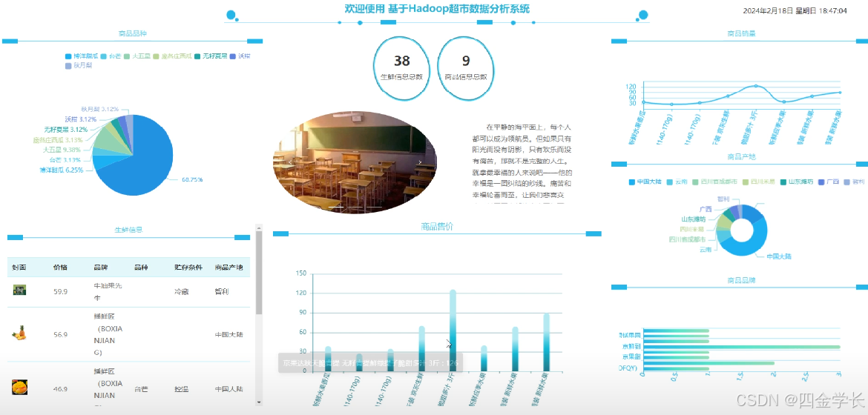868x415 pixels.
Task: Click the 封面 column header
Action: (19, 268)
